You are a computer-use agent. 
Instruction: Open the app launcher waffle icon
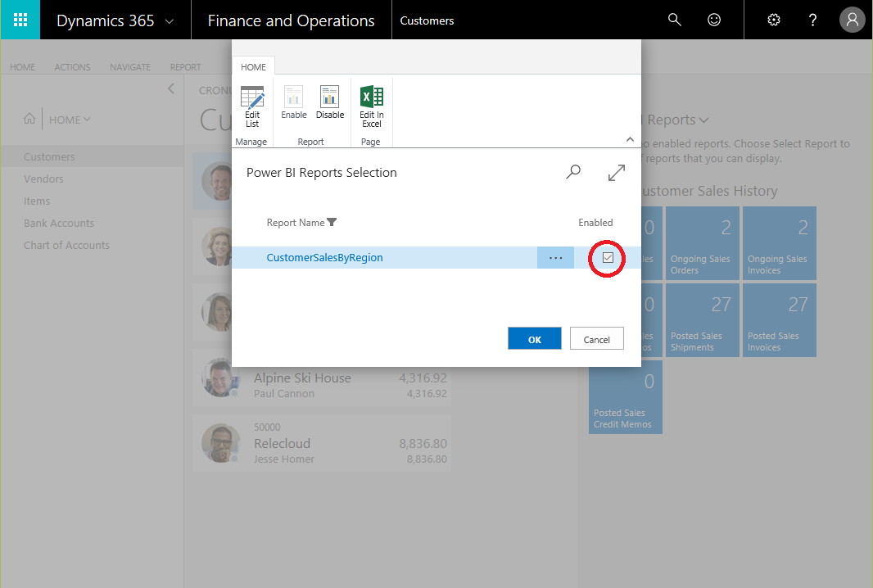pyautogui.click(x=20, y=20)
